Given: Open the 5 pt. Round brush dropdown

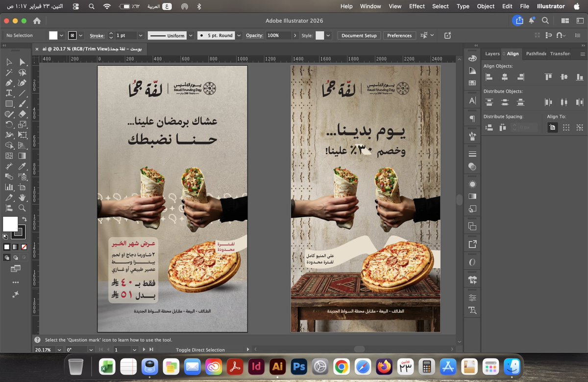Looking at the screenshot, I should pos(239,36).
